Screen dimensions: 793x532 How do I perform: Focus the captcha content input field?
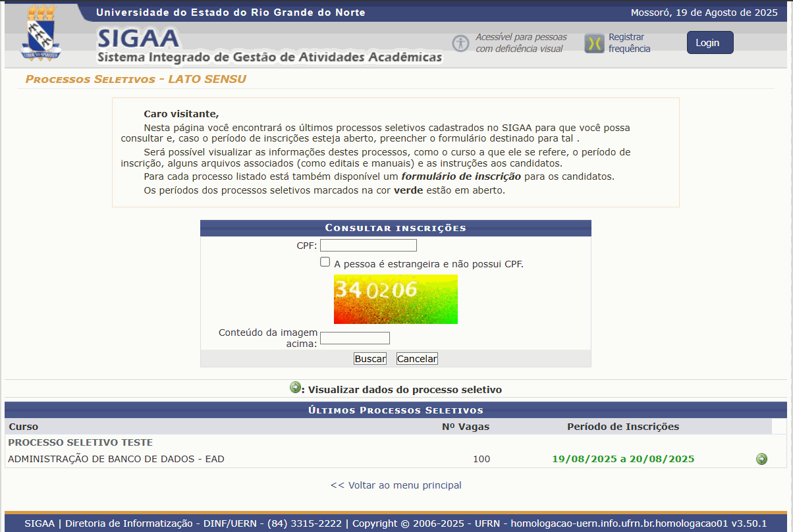(354, 338)
